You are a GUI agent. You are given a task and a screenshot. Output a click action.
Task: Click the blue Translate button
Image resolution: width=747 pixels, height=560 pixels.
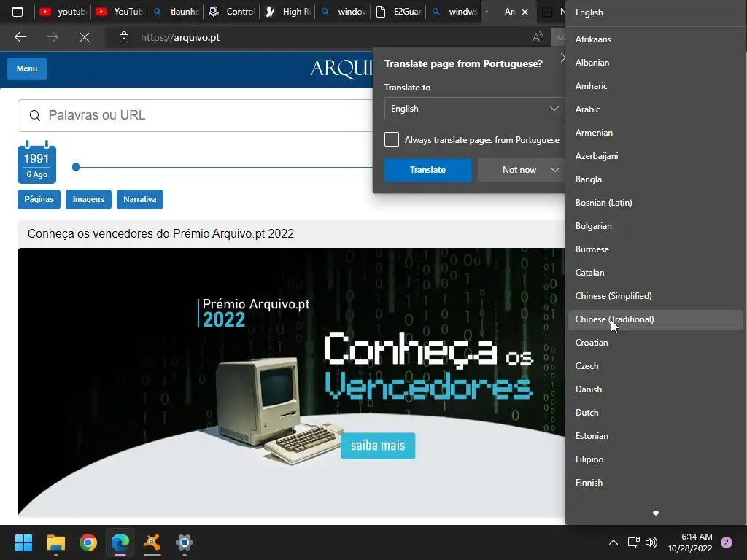(427, 170)
